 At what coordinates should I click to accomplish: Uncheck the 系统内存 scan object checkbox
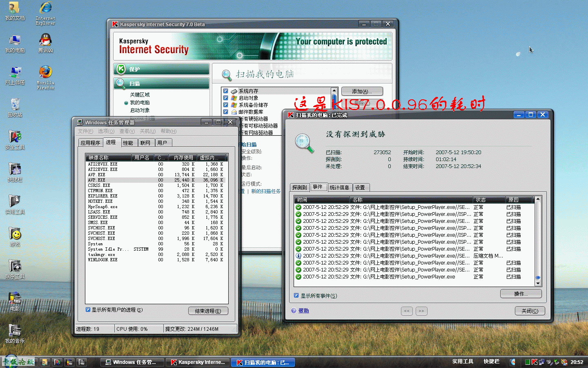[x=225, y=91]
